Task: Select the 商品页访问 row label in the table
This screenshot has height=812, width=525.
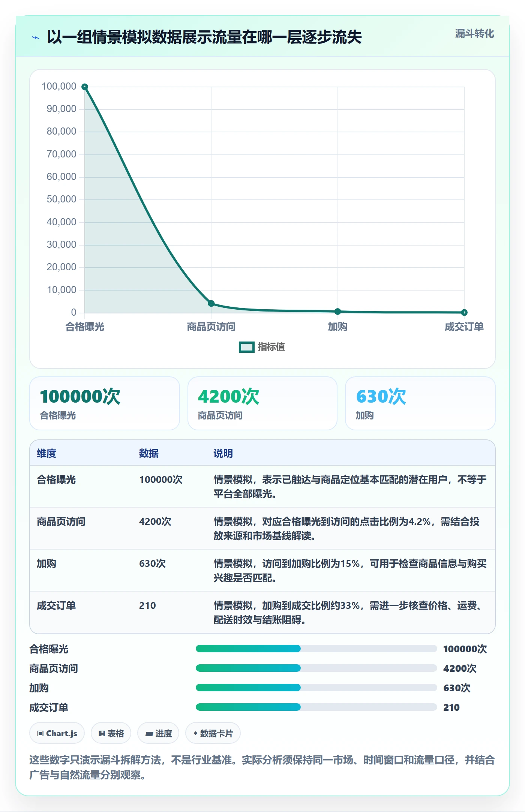Action: click(x=61, y=521)
